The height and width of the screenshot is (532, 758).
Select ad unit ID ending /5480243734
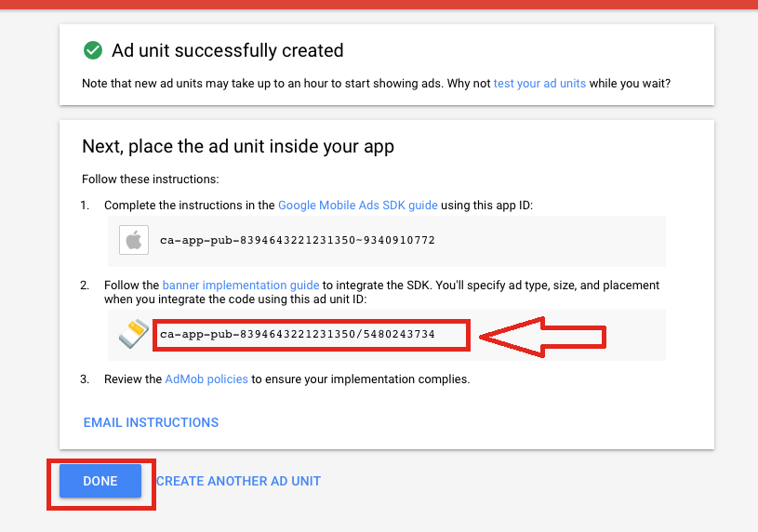(x=298, y=334)
